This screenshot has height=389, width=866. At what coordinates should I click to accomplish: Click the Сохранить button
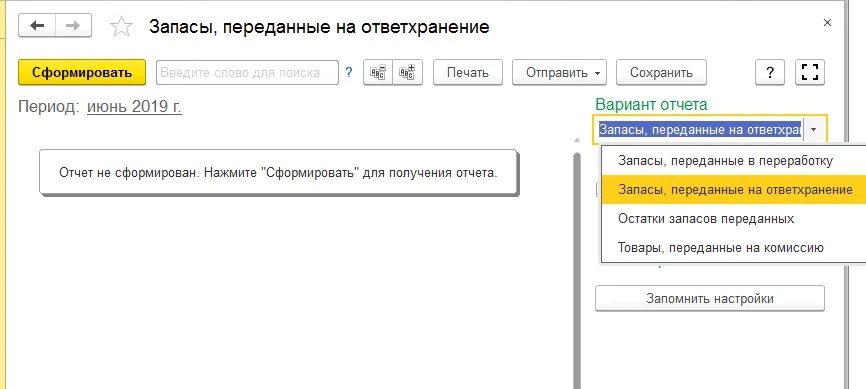[661, 72]
